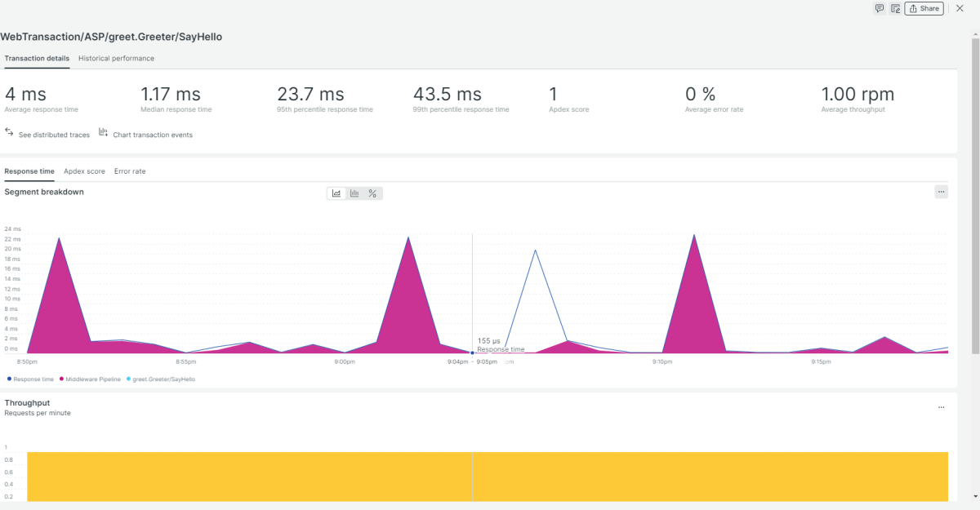980x510 pixels.
Task: Open the comments speech bubble icon
Action: [880, 8]
